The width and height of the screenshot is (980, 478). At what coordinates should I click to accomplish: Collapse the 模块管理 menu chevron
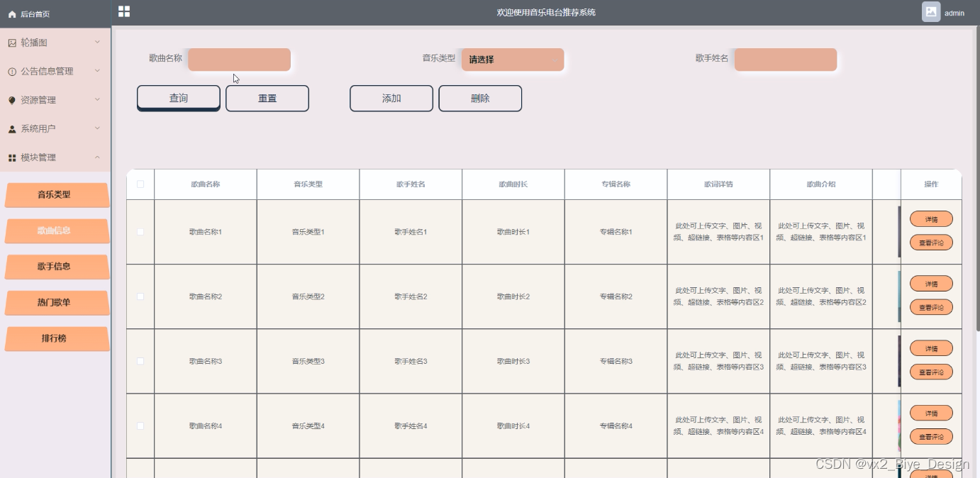tap(97, 157)
